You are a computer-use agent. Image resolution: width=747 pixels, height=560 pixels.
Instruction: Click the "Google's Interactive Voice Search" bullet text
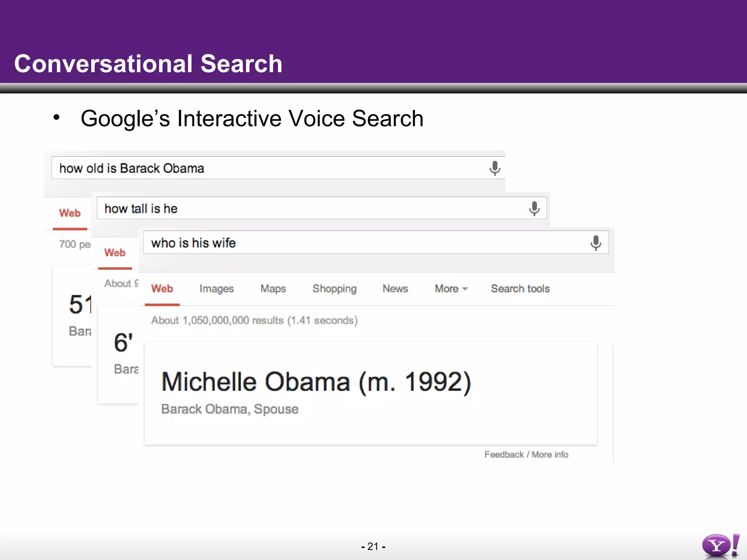[x=252, y=118]
